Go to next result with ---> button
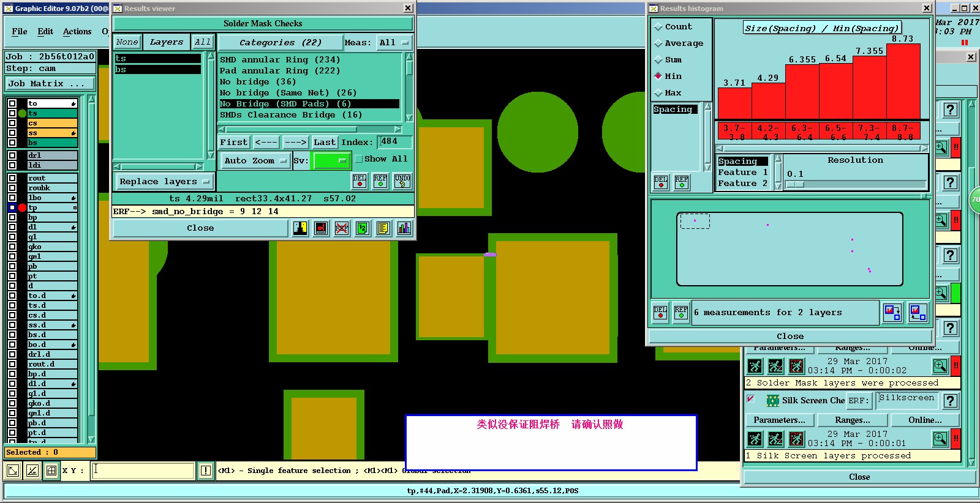The width and height of the screenshot is (980, 503). (296, 143)
